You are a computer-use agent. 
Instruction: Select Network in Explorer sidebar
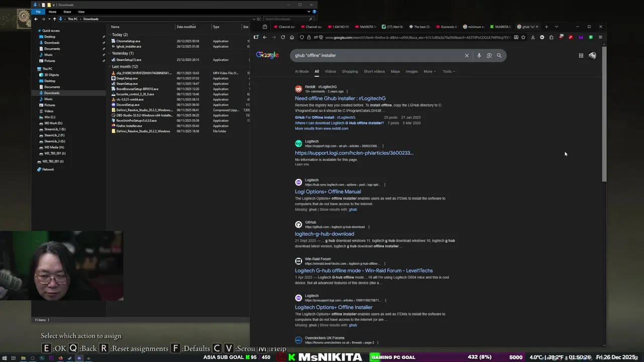[x=48, y=169]
